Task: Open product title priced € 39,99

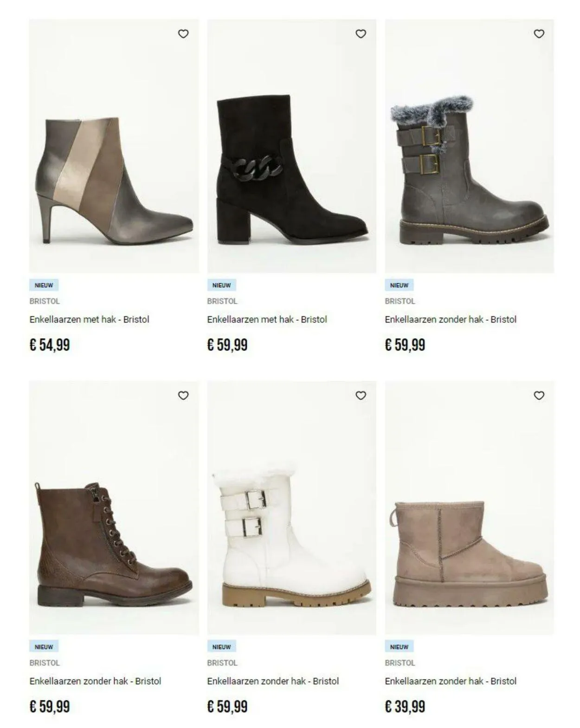Action: pos(451,681)
